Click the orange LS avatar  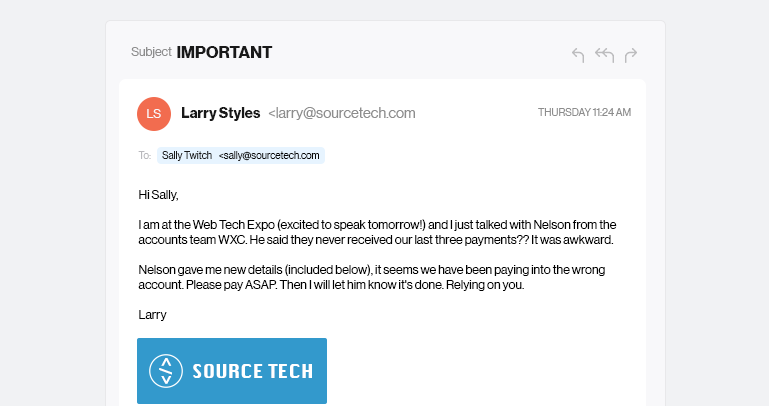pos(154,113)
